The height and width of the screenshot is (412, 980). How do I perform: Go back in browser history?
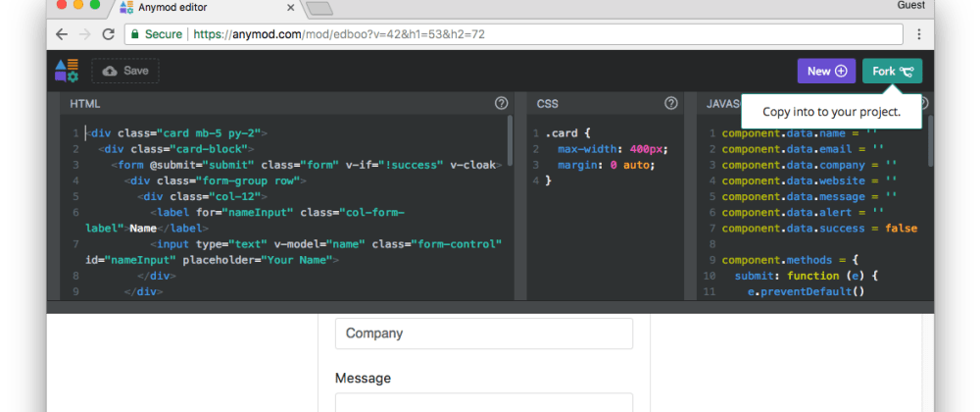pos(61,34)
